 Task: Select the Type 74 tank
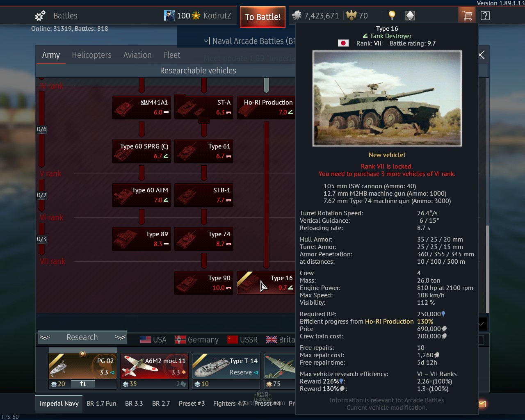204,239
